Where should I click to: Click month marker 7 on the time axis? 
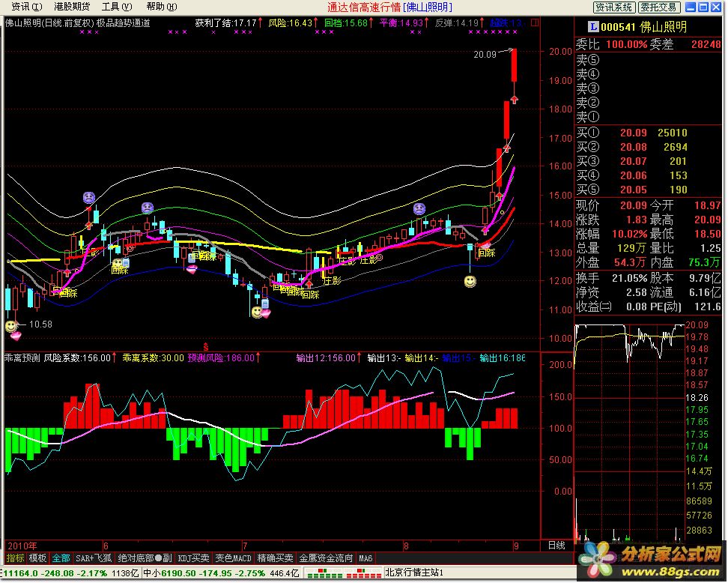245,546
